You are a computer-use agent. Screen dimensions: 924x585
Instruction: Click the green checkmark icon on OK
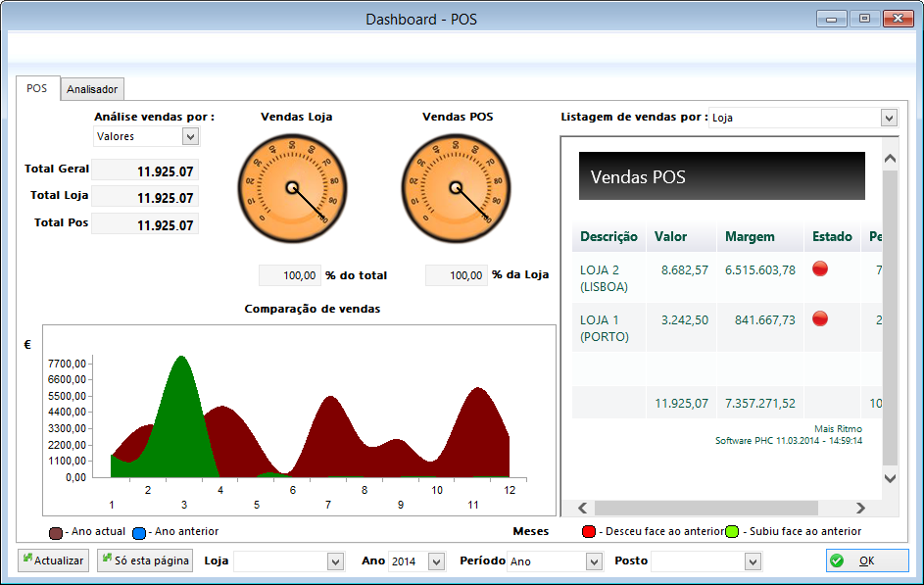coord(837,561)
